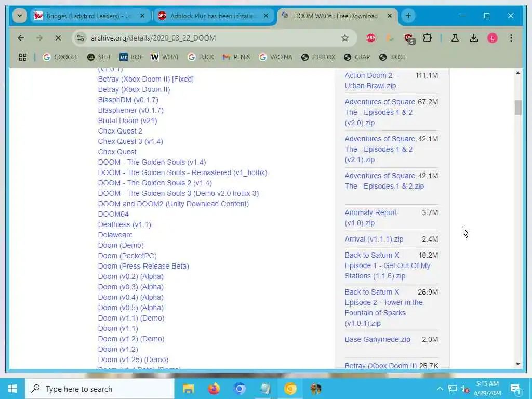Open the WHAT Wikipedia bookmark

point(165,57)
